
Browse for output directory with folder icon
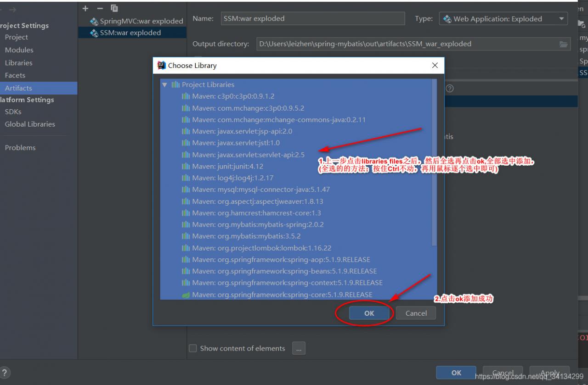[x=564, y=44]
